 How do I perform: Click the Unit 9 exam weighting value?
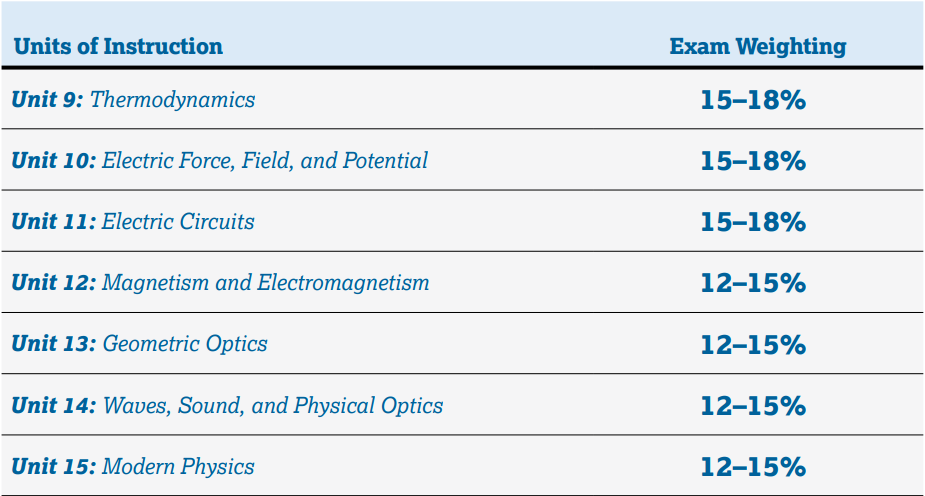753,100
